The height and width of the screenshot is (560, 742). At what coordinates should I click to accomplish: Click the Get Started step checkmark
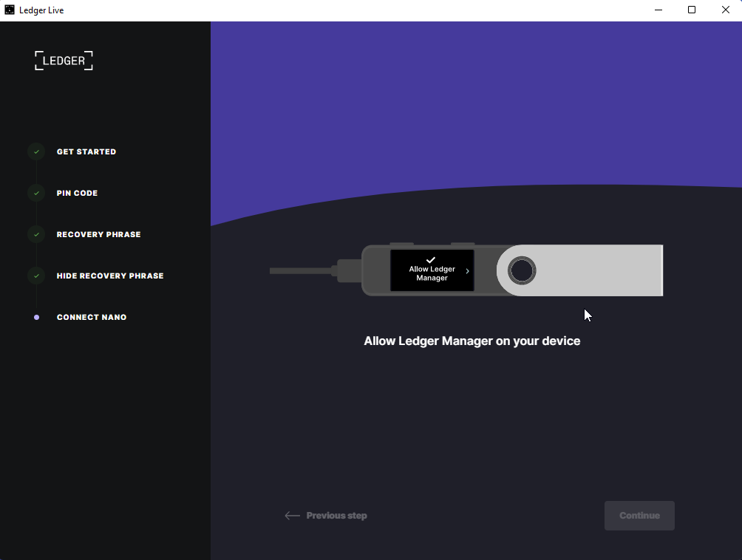click(x=36, y=151)
